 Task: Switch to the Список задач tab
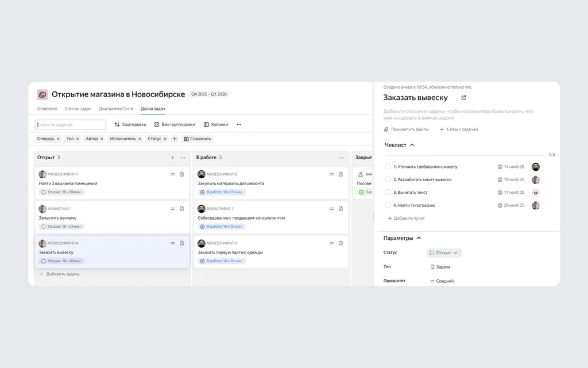click(78, 109)
